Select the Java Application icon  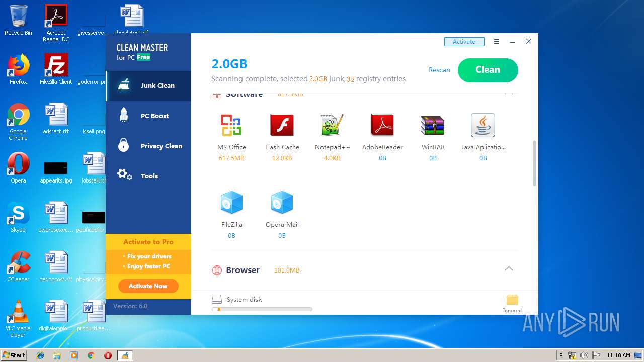coord(483,125)
